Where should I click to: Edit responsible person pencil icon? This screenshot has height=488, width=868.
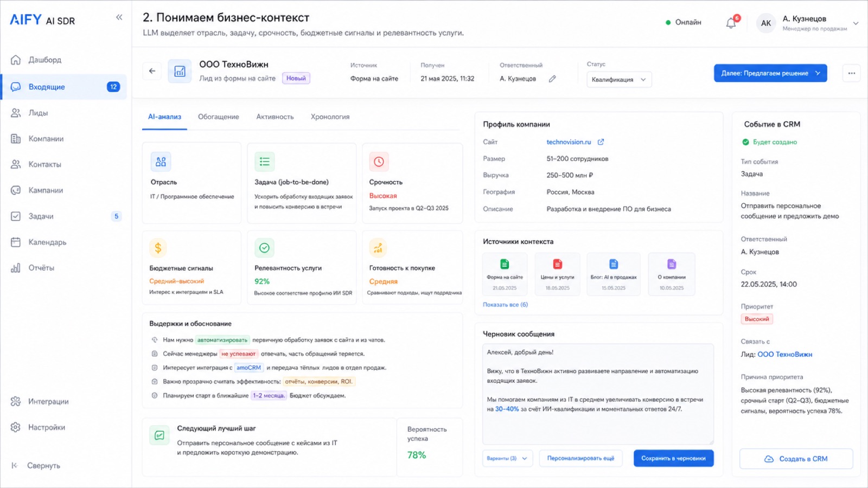pyautogui.click(x=552, y=79)
